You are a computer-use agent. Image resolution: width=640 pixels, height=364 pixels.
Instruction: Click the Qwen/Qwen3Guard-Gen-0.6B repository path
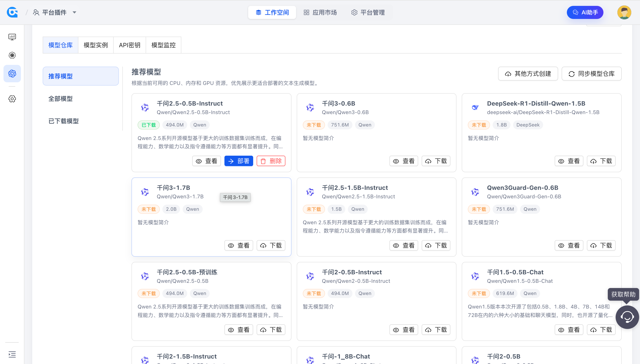524,197
